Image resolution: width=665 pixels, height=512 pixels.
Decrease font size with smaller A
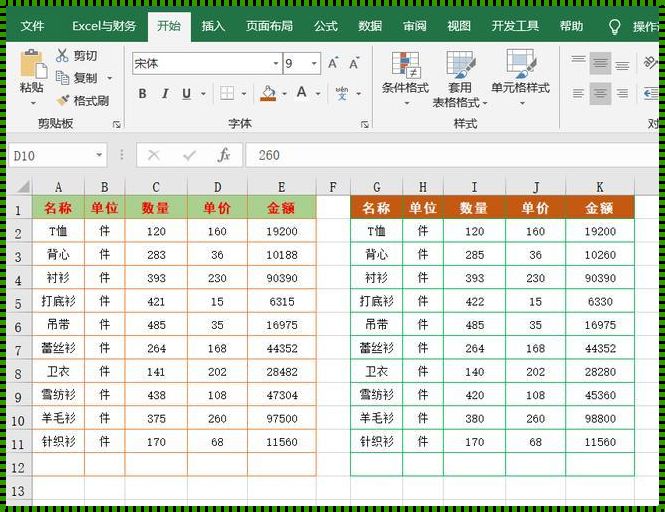pyautogui.click(x=354, y=64)
